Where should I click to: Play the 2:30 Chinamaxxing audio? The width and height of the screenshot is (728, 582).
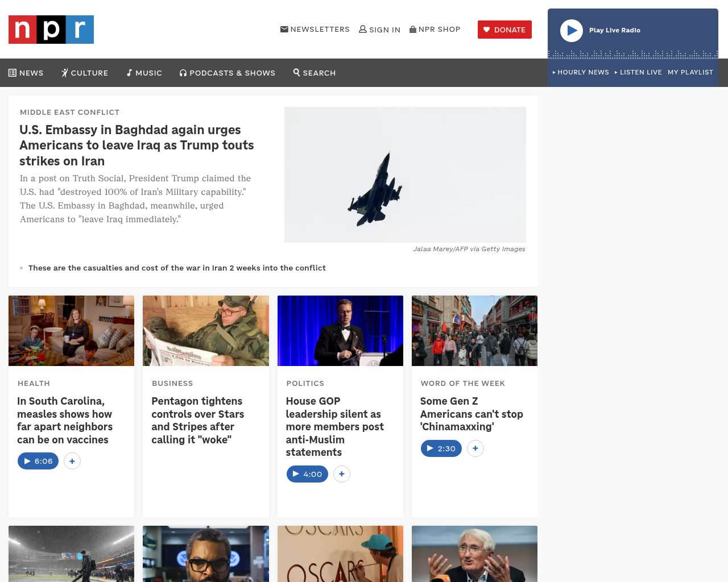coord(441,448)
